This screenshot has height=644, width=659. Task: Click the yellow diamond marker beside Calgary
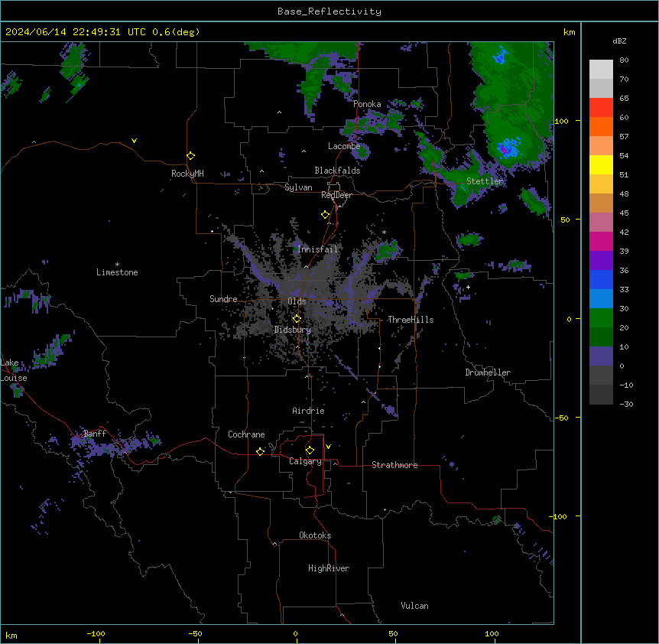(310, 450)
